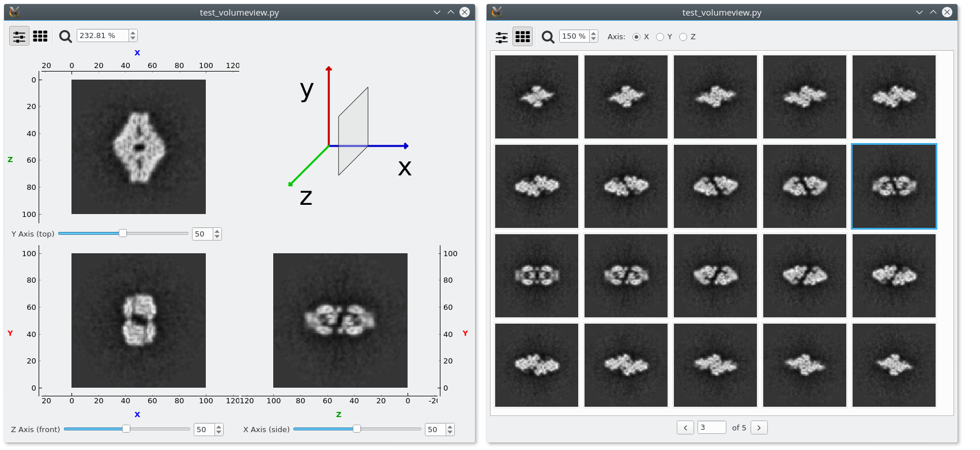The width and height of the screenshot is (980, 450).
Task: Select the highlighted slice thumbnail in row two
Action: click(x=894, y=186)
